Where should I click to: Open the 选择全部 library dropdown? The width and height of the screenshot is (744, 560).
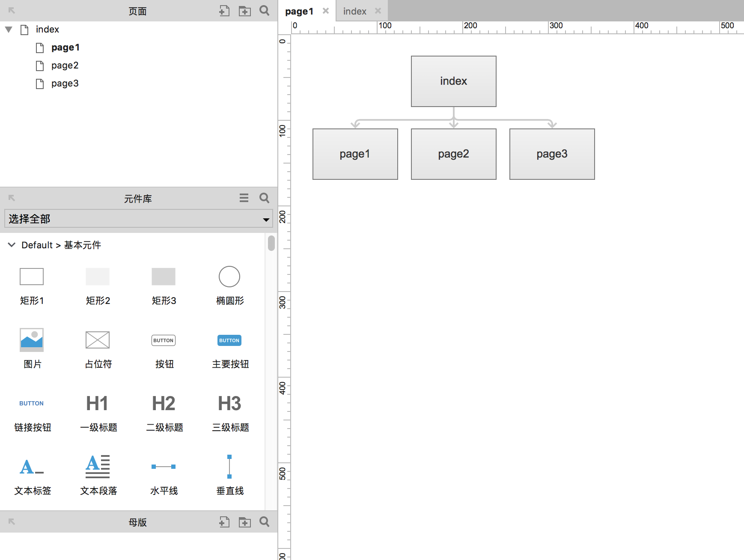(x=139, y=219)
